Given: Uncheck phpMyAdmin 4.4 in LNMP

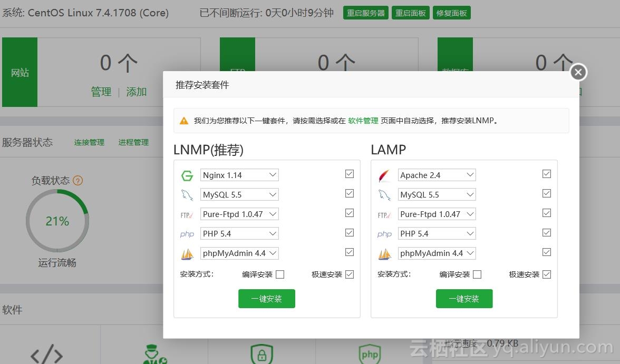Looking at the screenshot, I should pos(350,252).
